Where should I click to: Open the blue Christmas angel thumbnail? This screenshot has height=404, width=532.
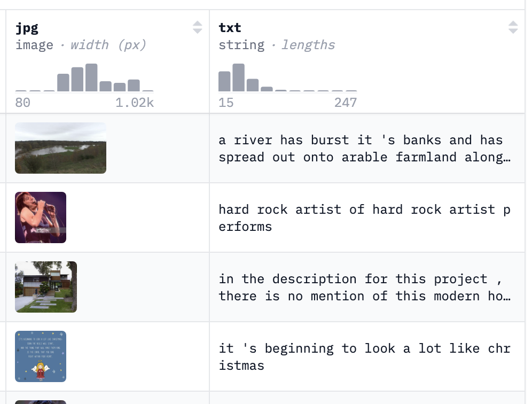pyautogui.click(x=41, y=356)
